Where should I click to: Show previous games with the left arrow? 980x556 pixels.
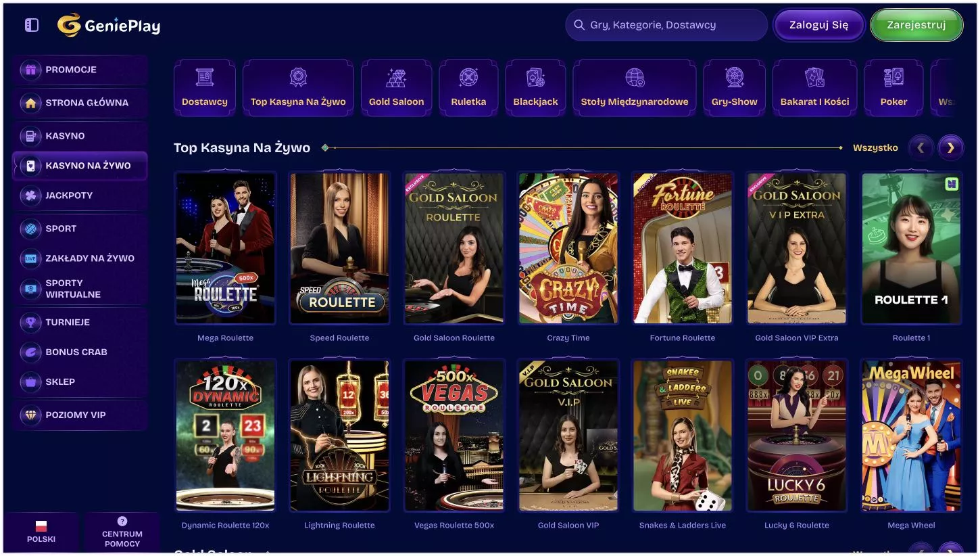921,147
